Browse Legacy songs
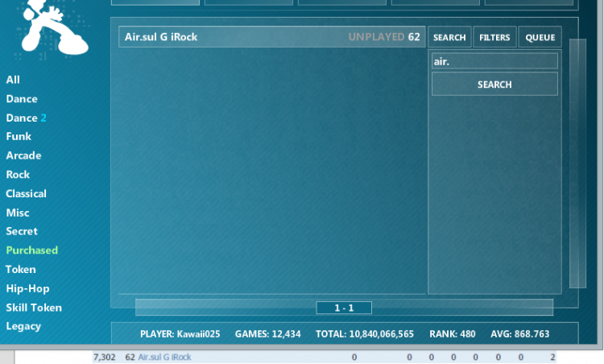Viewport: 604px width, 364px height. (x=23, y=326)
